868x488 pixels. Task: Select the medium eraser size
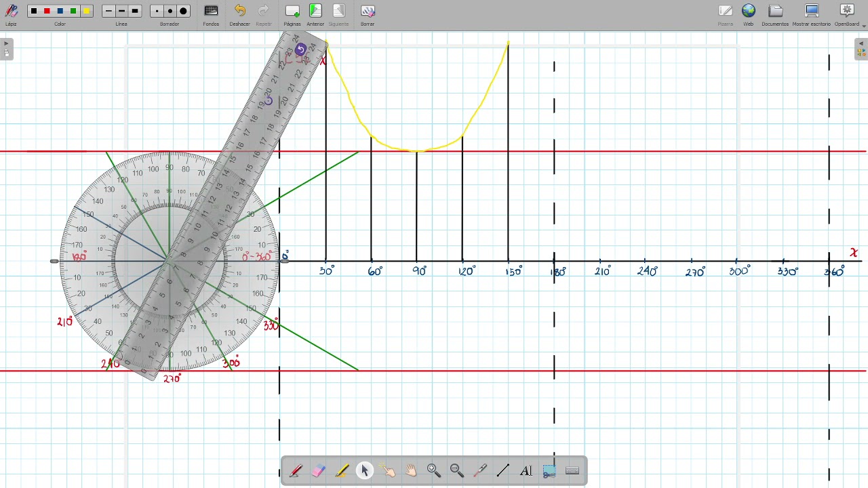pyautogui.click(x=170, y=11)
